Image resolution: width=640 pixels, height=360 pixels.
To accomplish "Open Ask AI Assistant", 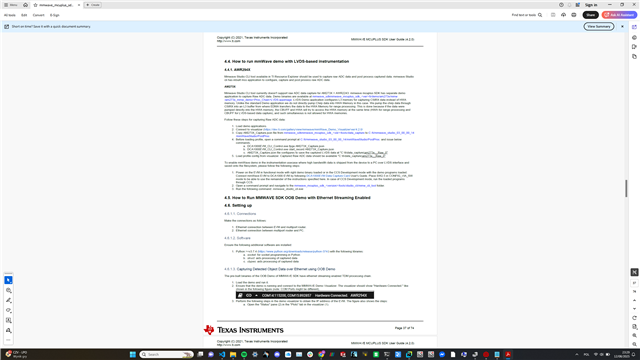I will [x=619, y=15].
